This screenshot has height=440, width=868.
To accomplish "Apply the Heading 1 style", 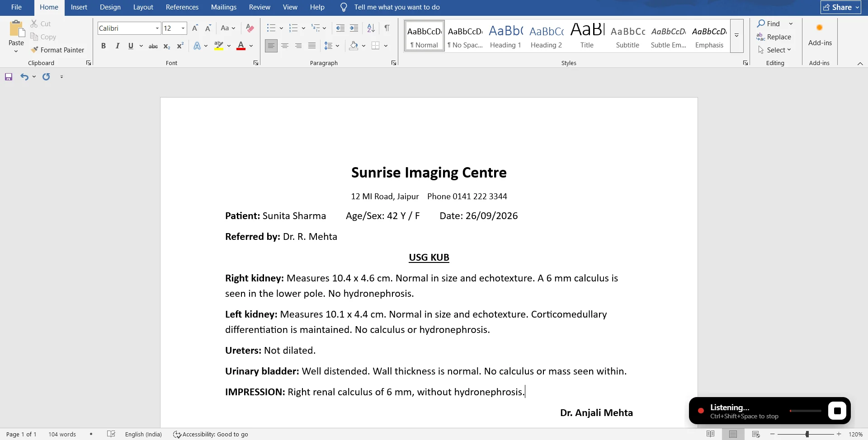I will click(505, 36).
